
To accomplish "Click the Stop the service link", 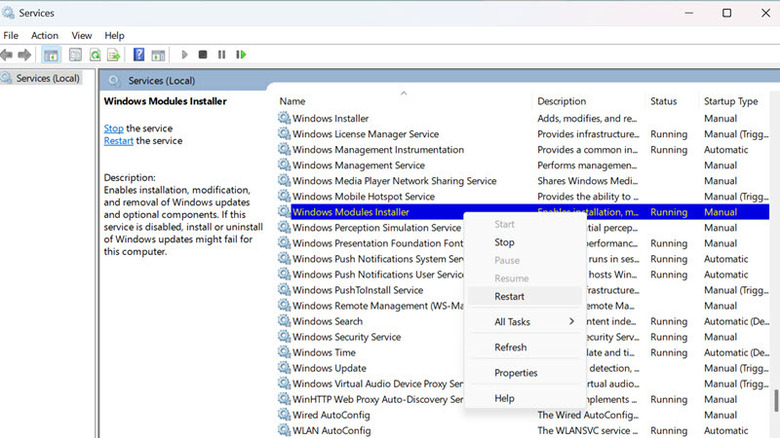I will coord(113,128).
